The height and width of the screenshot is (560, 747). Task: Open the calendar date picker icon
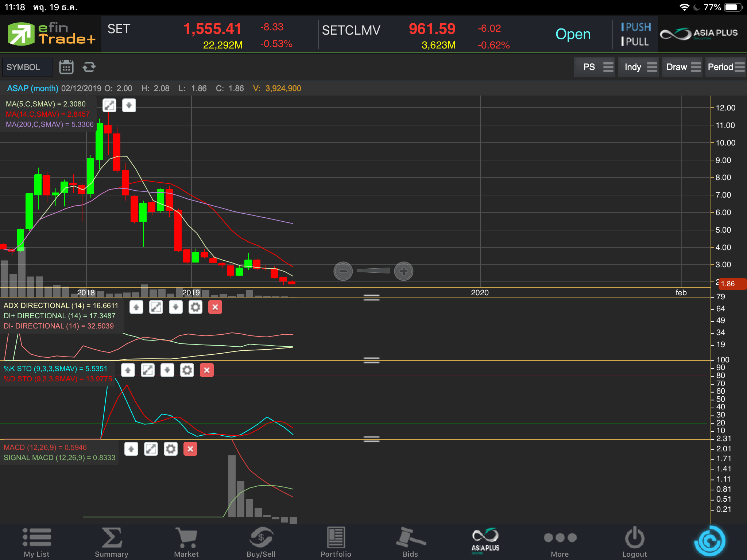coord(66,67)
